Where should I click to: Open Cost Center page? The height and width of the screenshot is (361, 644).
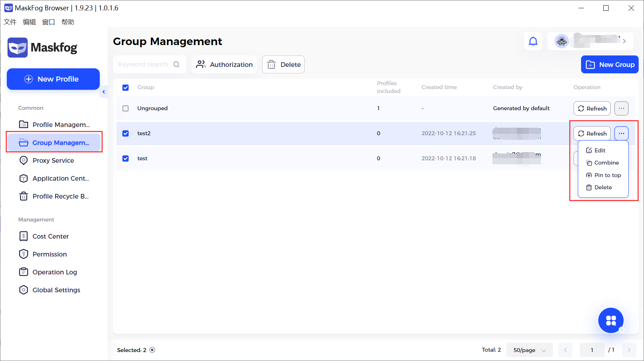click(x=54, y=236)
